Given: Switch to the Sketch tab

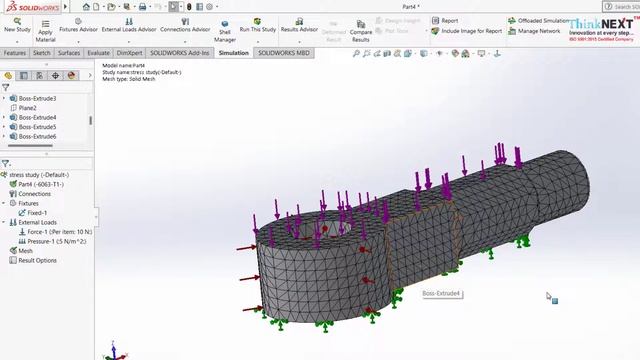Looking at the screenshot, I should 42,53.
